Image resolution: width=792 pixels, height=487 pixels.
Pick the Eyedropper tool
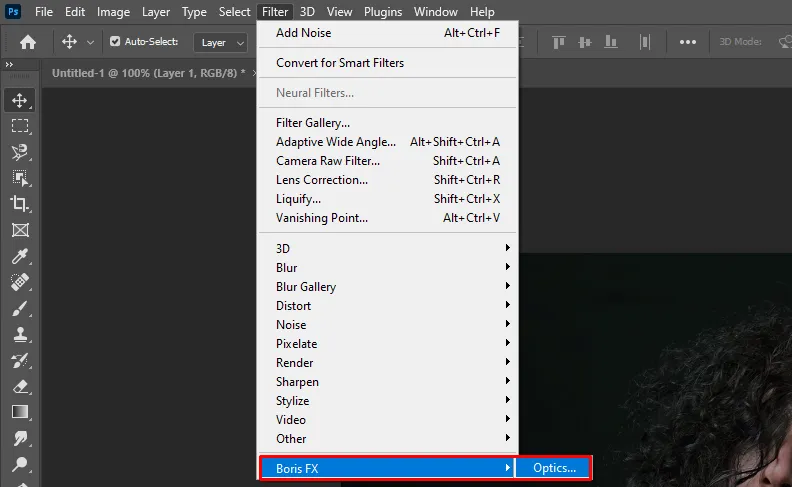[19, 256]
